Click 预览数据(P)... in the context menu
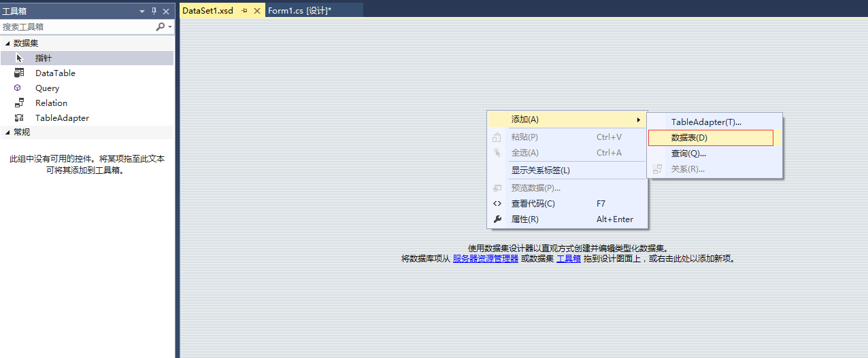The width and height of the screenshot is (868, 358). [x=567, y=187]
